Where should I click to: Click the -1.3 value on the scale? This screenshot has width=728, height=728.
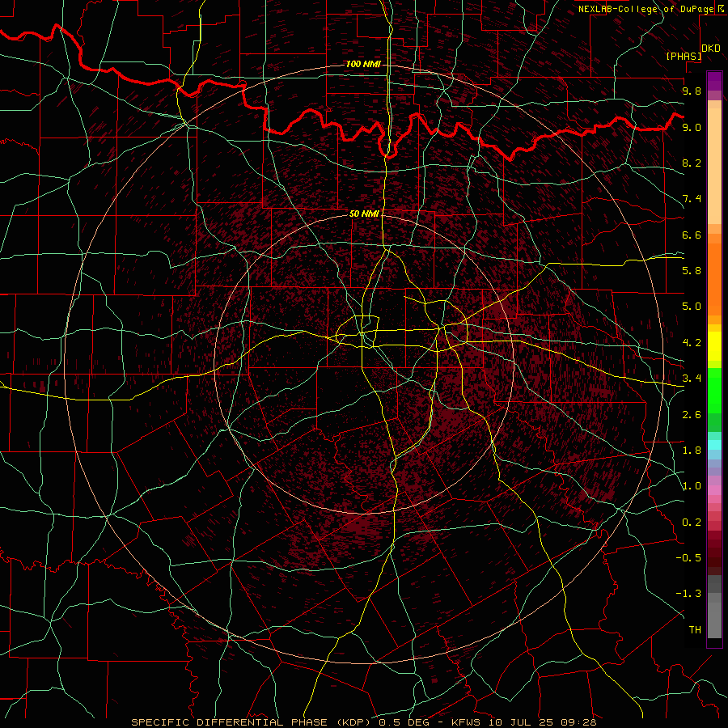[x=688, y=594]
